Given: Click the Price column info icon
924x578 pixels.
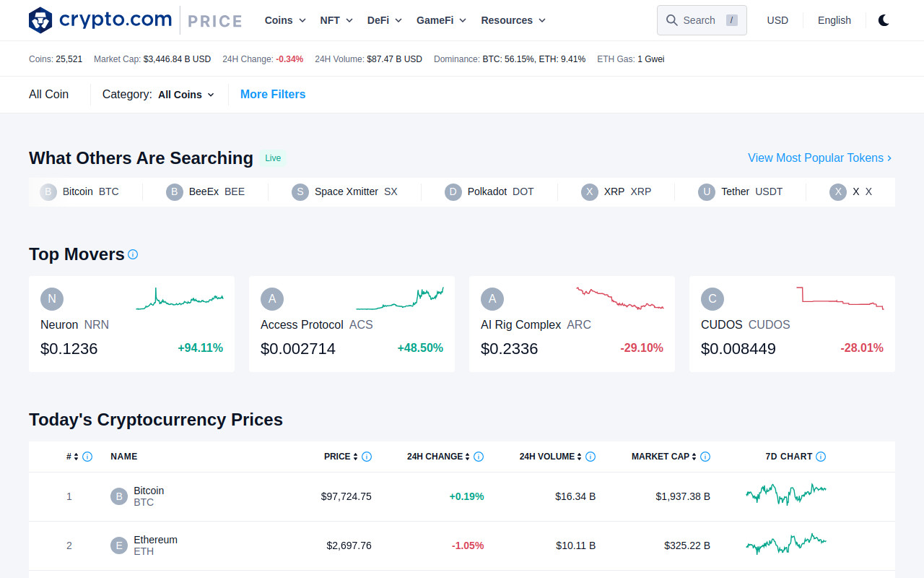Looking at the screenshot, I should tap(367, 457).
